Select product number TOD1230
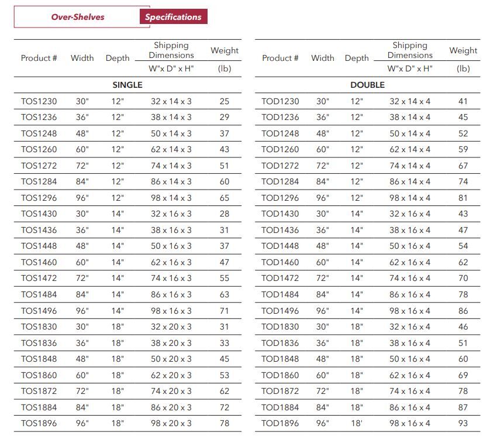Viewport: 504px width, 439px height. pyautogui.click(x=280, y=101)
